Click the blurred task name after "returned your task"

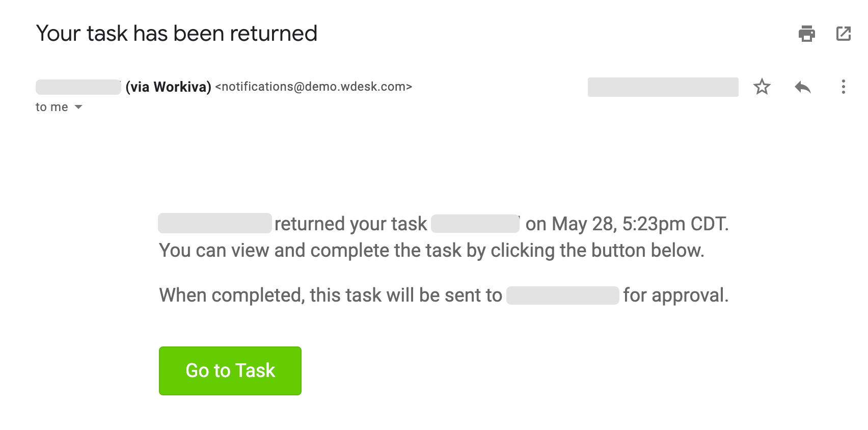tap(475, 224)
